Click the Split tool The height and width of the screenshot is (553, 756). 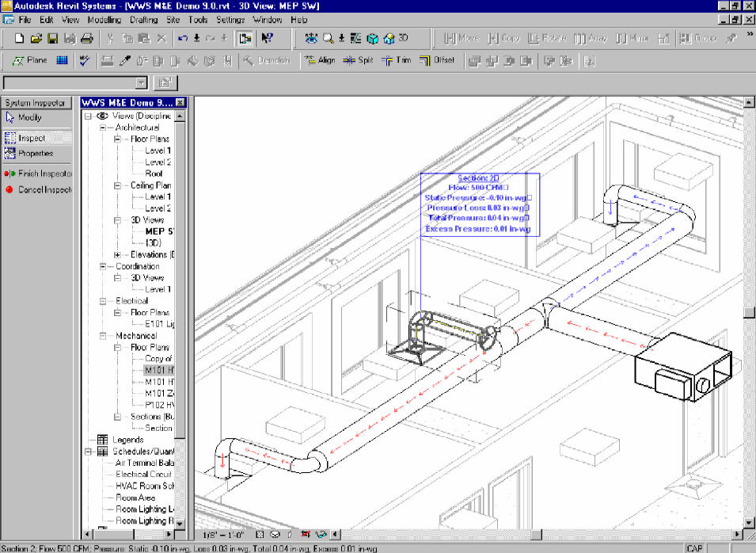click(358, 60)
